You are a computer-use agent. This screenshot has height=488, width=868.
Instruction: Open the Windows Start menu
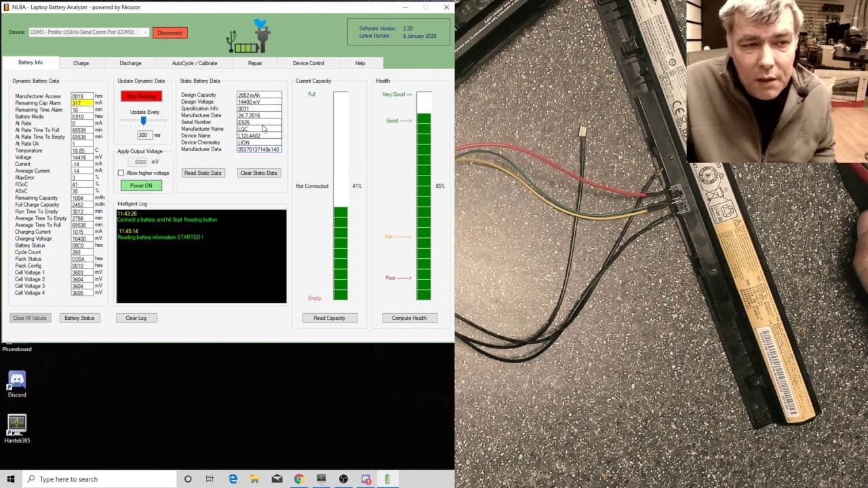pyautogui.click(x=10, y=479)
